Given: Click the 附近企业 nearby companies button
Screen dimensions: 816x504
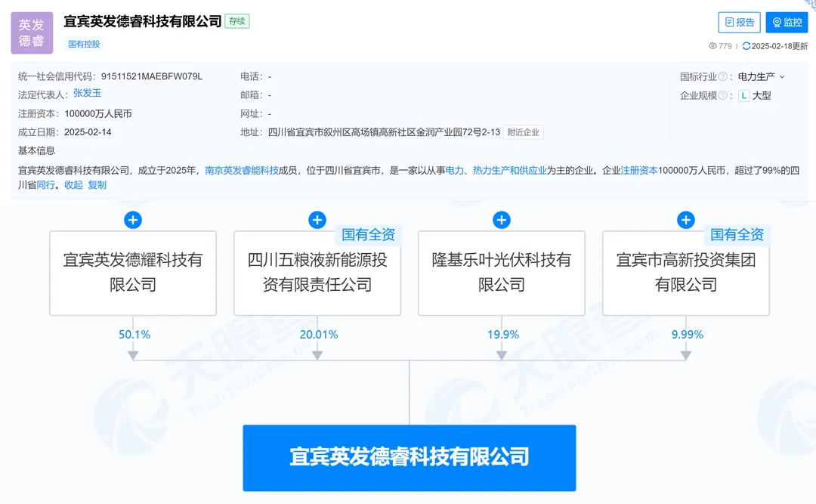Looking at the screenshot, I should (523, 132).
